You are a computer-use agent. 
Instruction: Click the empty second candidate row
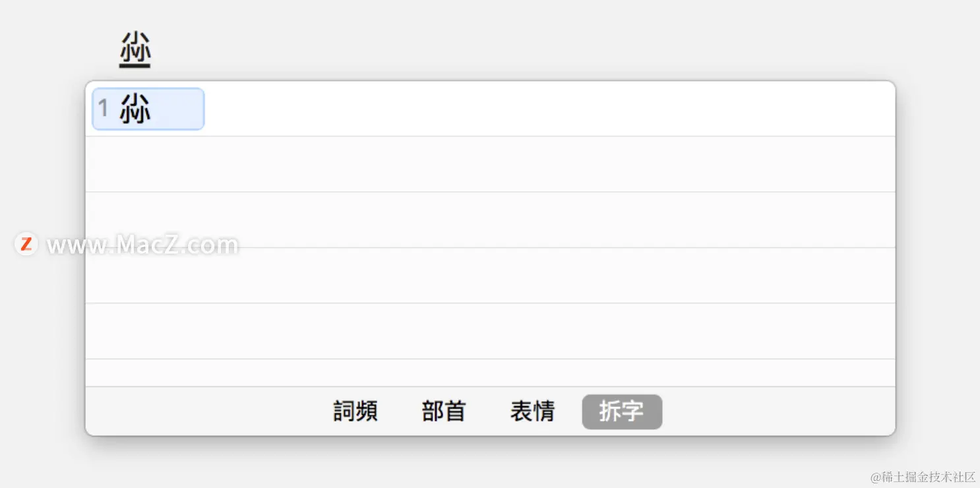pyautogui.click(x=490, y=164)
